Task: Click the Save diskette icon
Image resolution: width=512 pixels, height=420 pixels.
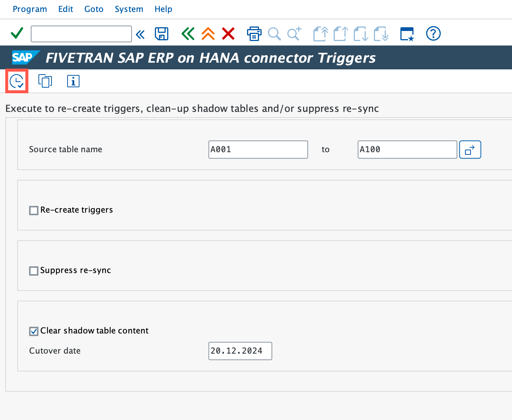Action: click(x=162, y=34)
